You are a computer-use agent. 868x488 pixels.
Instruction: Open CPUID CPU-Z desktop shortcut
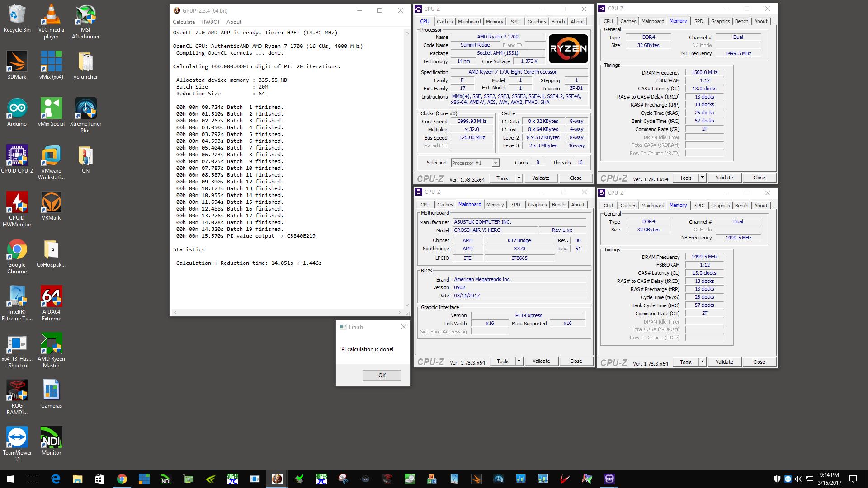pos(17,160)
